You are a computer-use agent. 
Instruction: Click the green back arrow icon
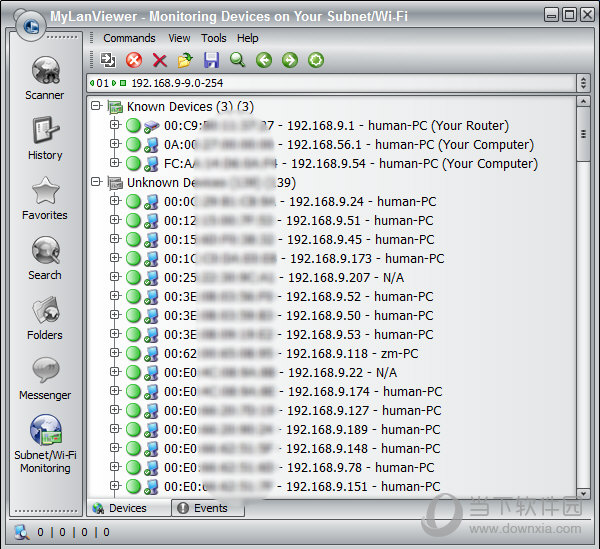pos(264,60)
